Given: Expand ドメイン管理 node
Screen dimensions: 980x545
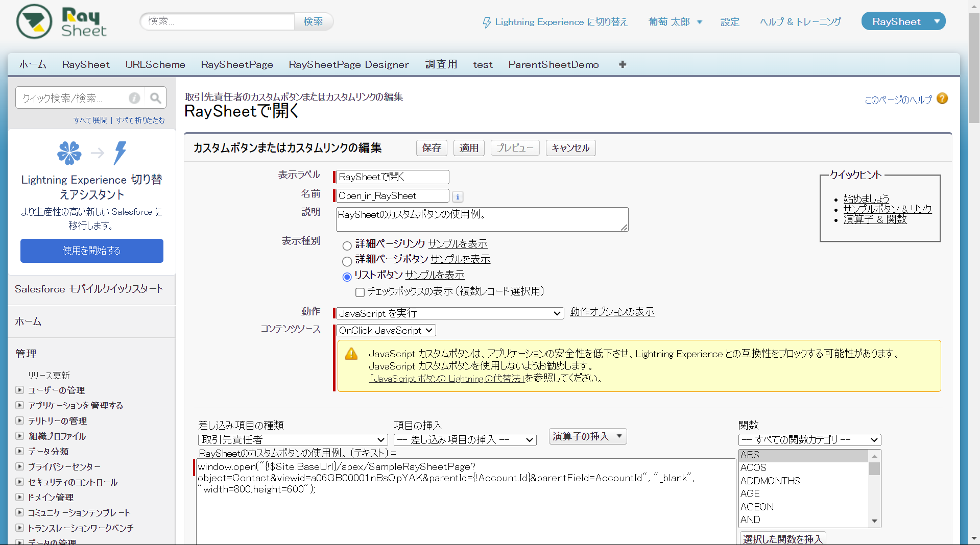Looking at the screenshot, I should [x=19, y=497].
